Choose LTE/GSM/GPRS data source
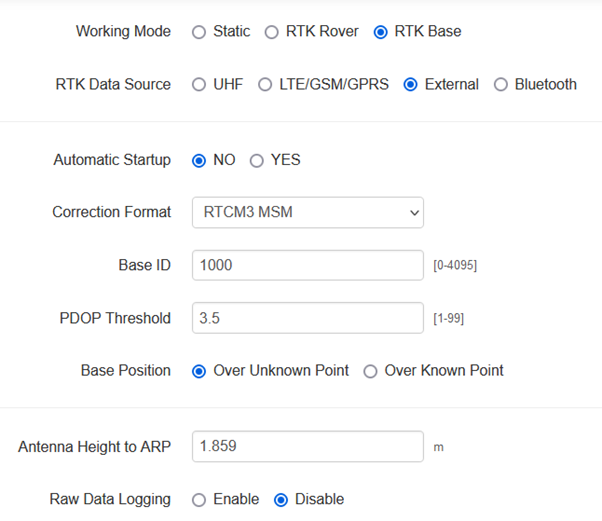Image resolution: width=602 pixels, height=521 pixels. 265,85
